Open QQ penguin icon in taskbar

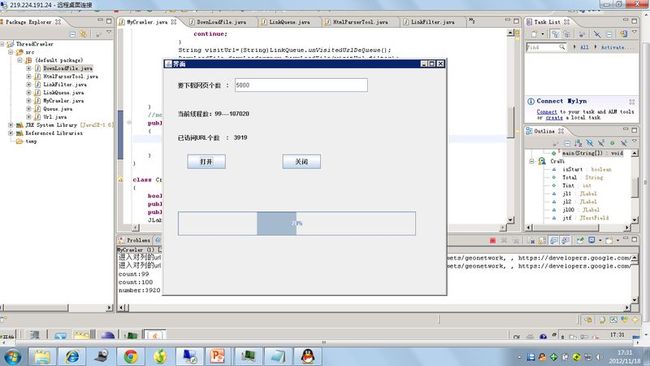(x=308, y=356)
